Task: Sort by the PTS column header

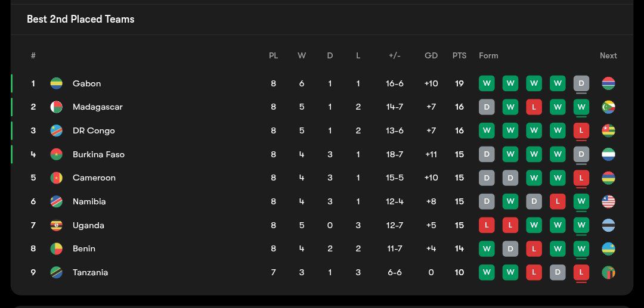Action: click(459, 55)
